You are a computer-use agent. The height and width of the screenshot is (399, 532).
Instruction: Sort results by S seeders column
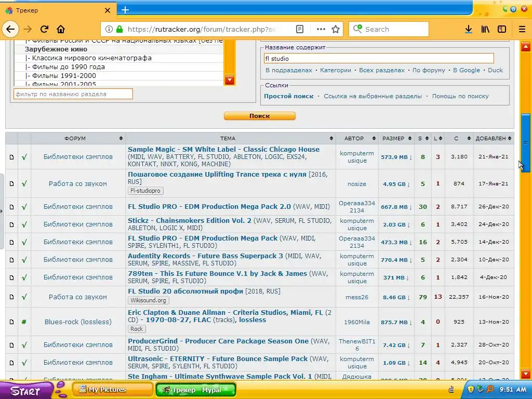tap(423, 138)
